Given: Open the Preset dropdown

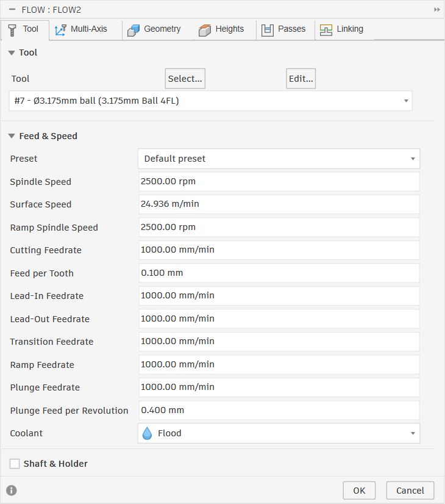Looking at the screenshot, I should 279,159.
